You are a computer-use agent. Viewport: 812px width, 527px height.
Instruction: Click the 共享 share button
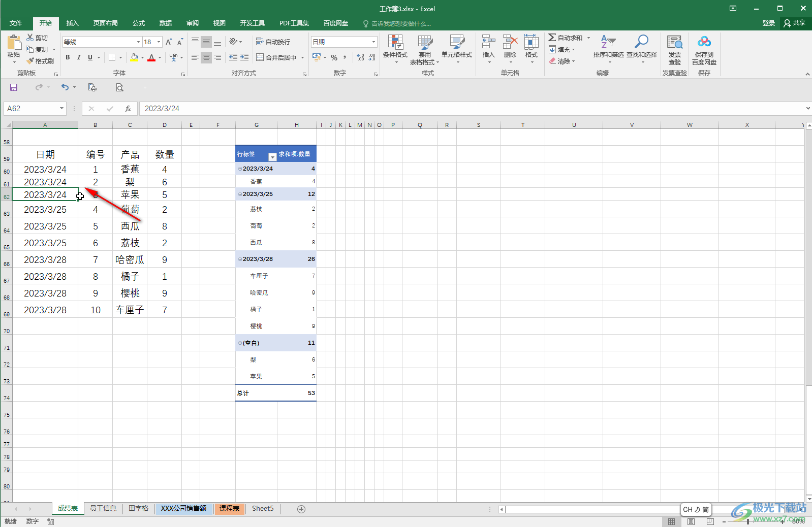[x=795, y=23]
